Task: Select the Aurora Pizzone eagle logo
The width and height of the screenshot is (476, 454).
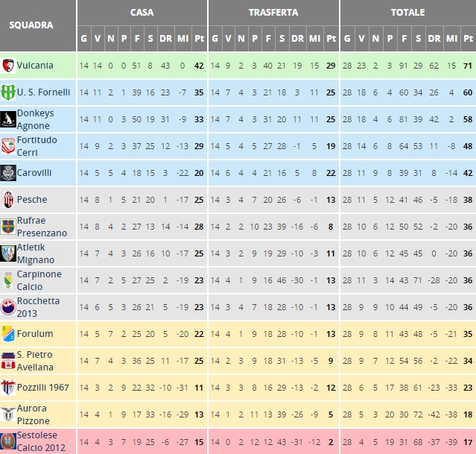Action: coord(8,414)
